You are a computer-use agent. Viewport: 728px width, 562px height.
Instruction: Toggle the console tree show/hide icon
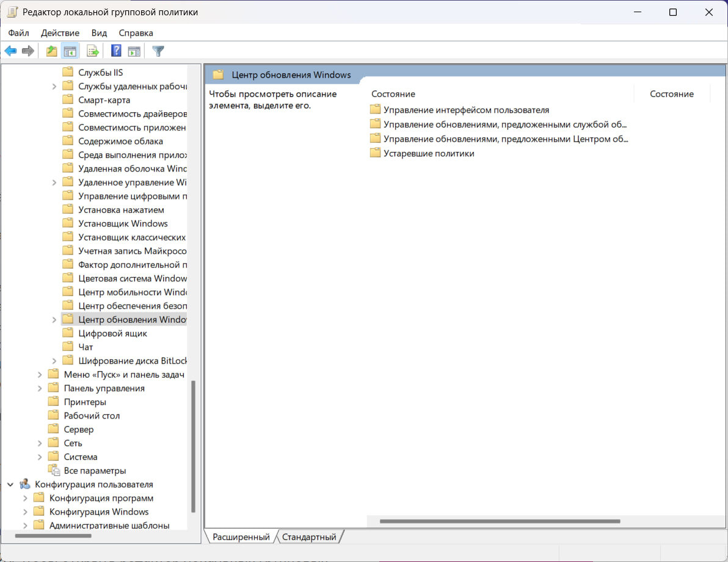tap(70, 51)
